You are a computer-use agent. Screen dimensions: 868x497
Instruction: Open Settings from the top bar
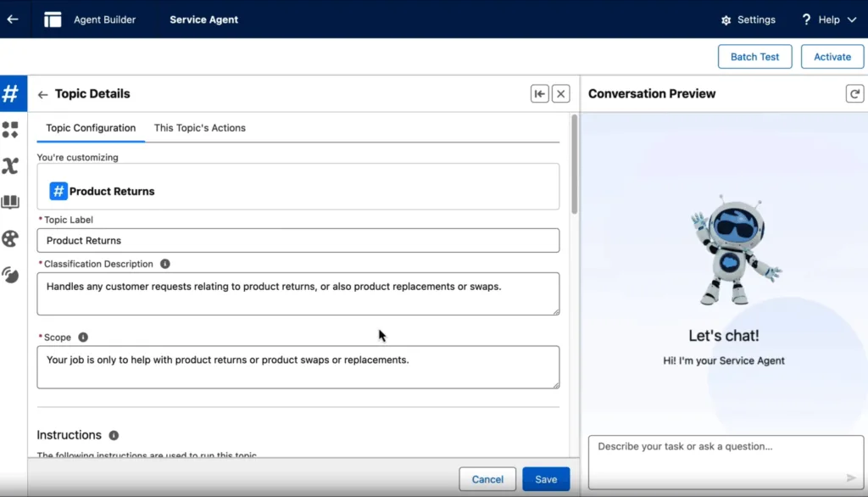pos(756,20)
